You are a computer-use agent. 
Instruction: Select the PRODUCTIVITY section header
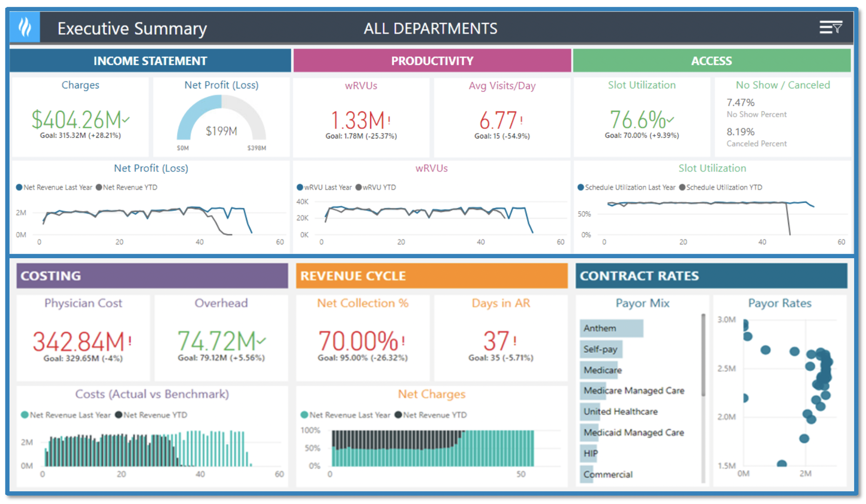(431, 60)
